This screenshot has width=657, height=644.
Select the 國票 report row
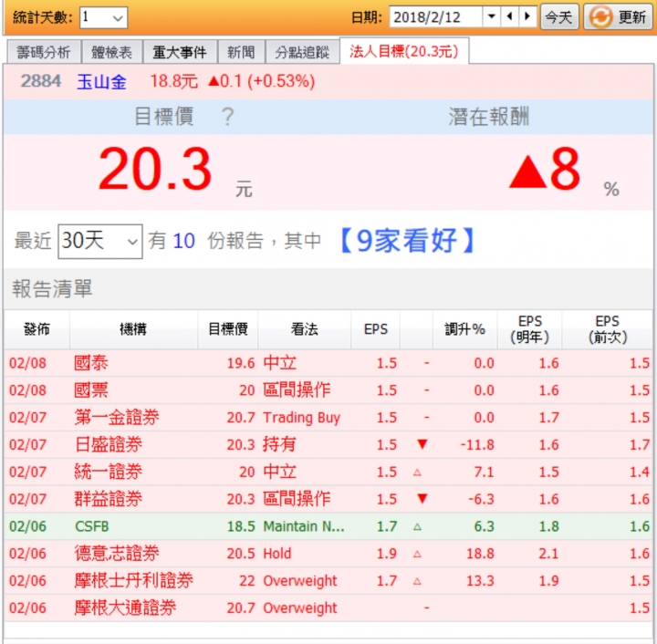(328, 390)
